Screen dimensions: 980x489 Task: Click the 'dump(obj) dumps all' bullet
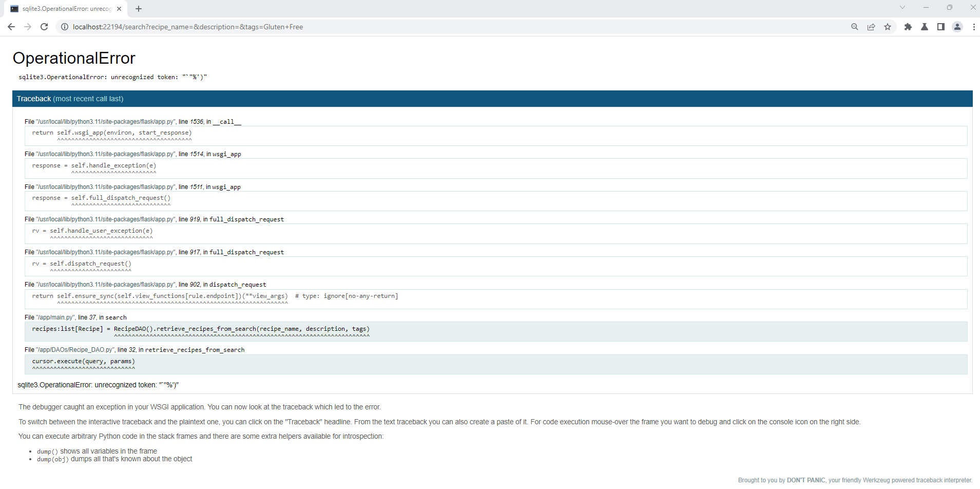click(x=114, y=459)
